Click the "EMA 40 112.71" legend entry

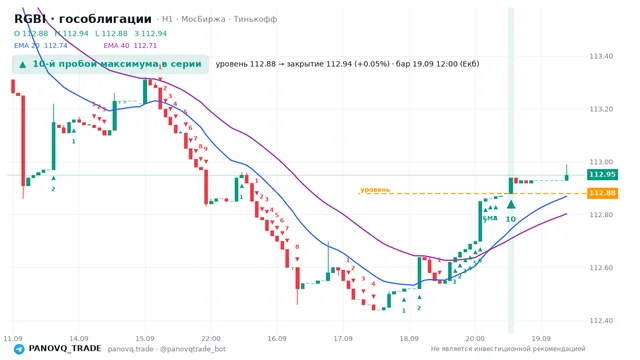point(130,46)
